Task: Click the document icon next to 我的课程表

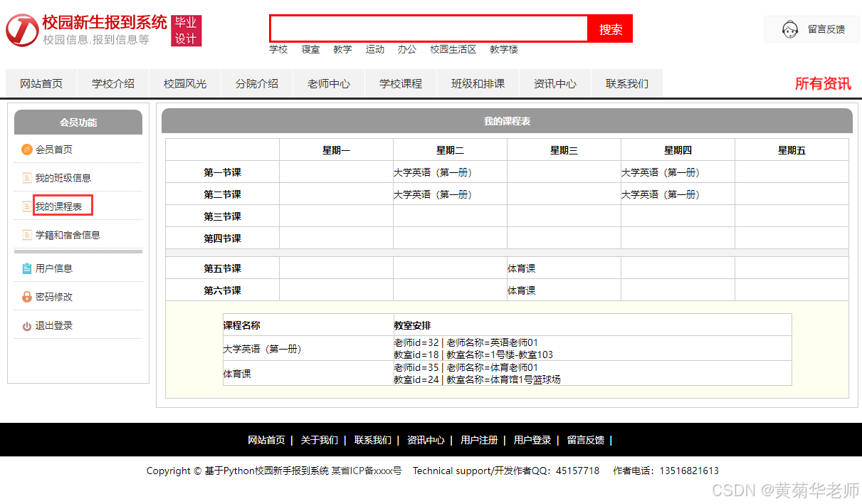Action: [x=27, y=206]
